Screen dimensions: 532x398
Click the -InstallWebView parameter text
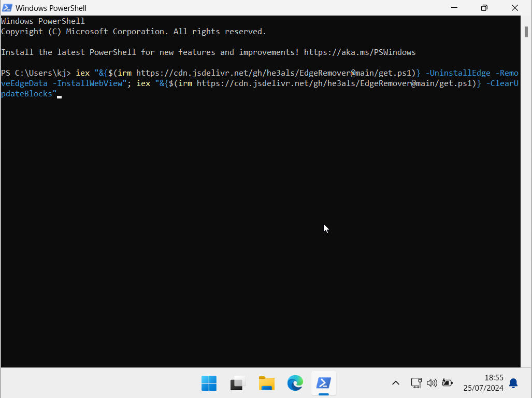(x=88, y=83)
